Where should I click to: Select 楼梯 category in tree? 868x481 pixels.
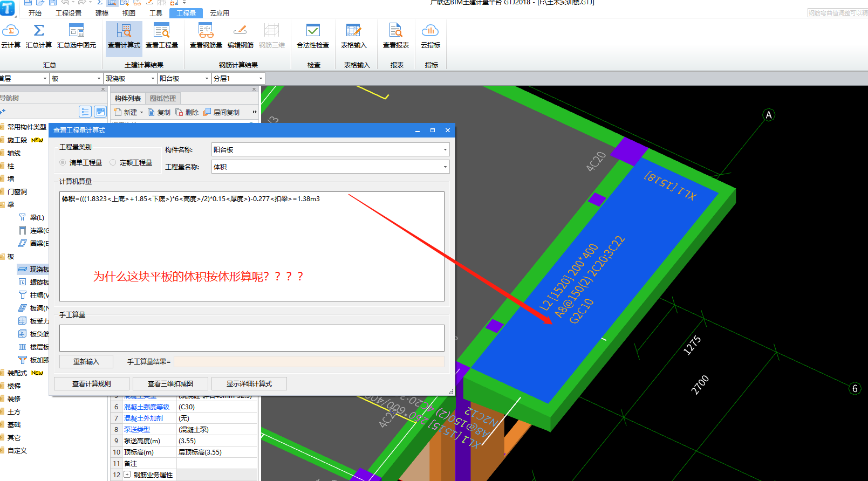(14, 386)
